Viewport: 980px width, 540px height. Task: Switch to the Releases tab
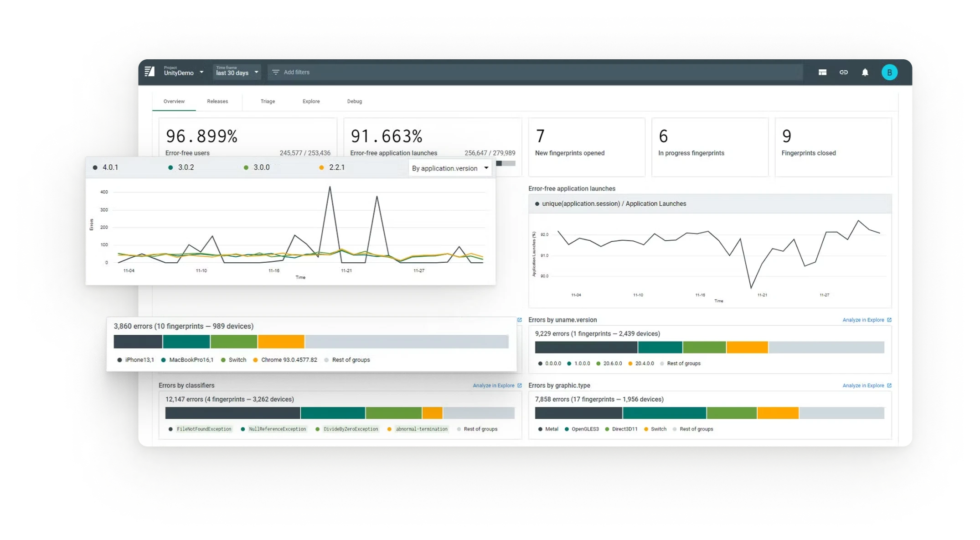click(217, 101)
